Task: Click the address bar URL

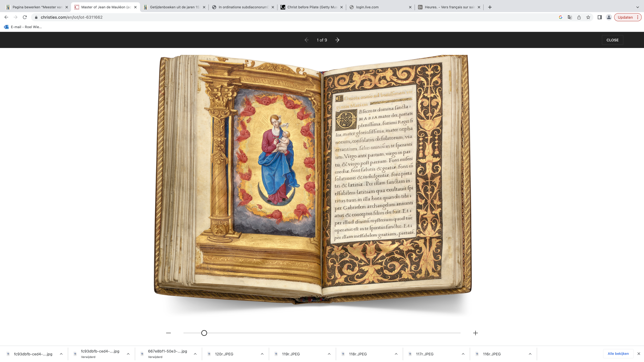Action: pos(71,17)
